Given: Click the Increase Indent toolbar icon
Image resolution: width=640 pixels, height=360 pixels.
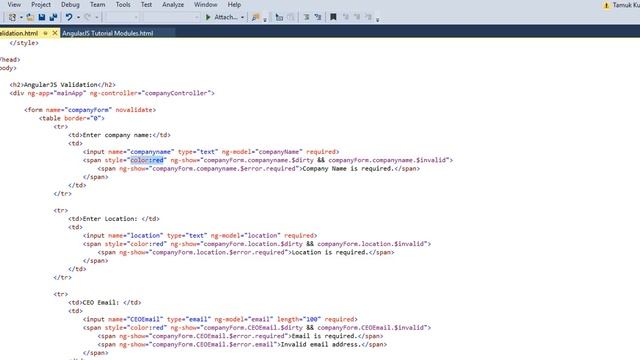Looking at the screenshot, I should click(318, 17).
